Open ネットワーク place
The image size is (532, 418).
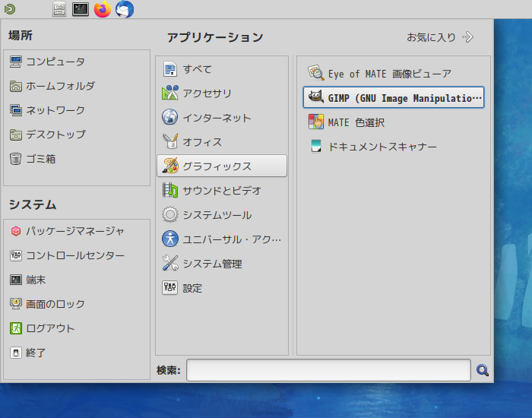coord(47,110)
